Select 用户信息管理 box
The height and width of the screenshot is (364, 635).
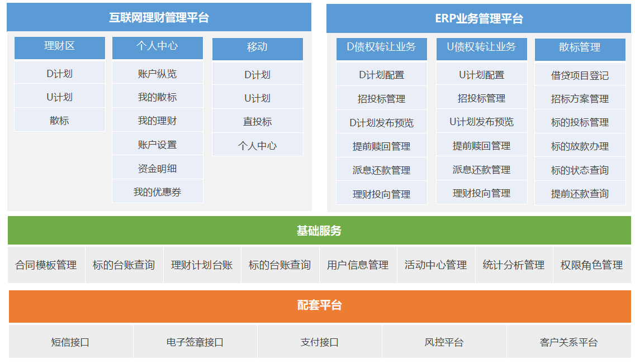pyautogui.click(x=358, y=265)
